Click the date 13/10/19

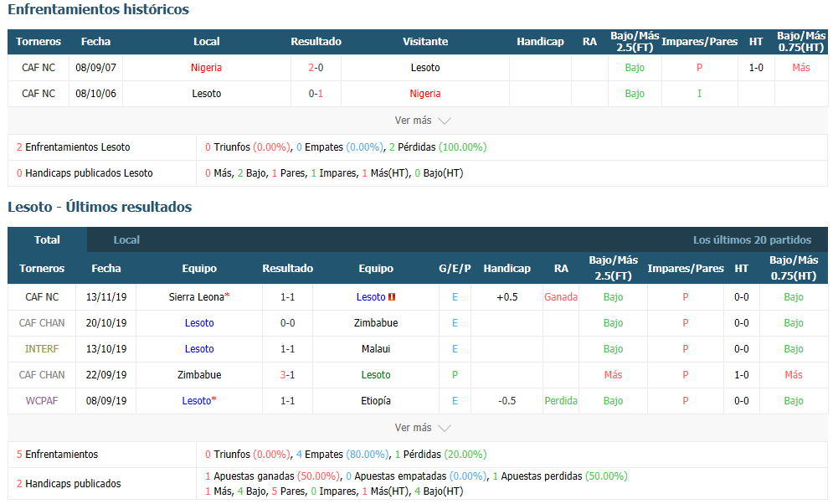(x=106, y=349)
